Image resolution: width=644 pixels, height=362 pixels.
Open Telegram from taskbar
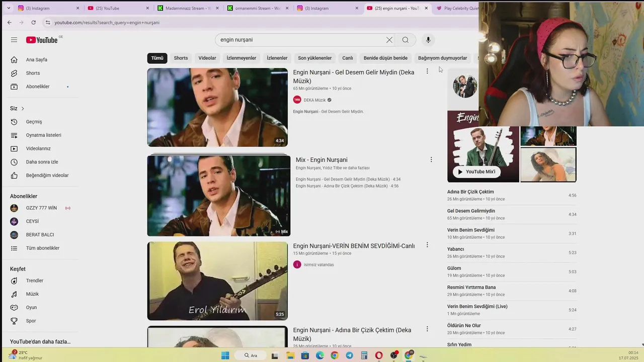[349, 355]
